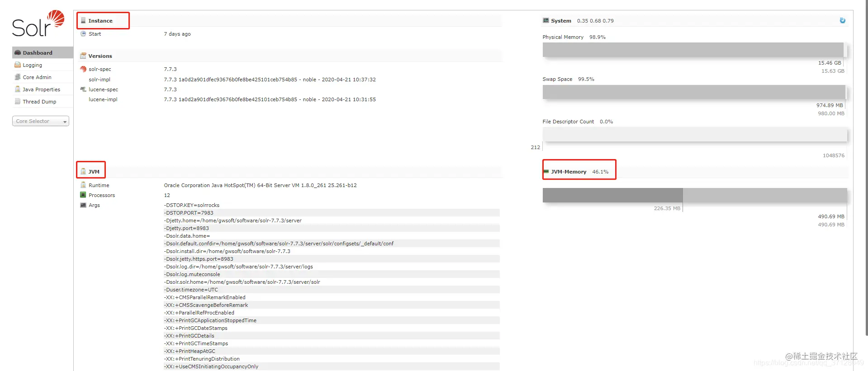This screenshot has height=371, width=868.
Task: Select the 1048576 file descriptor limit
Action: tap(834, 155)
